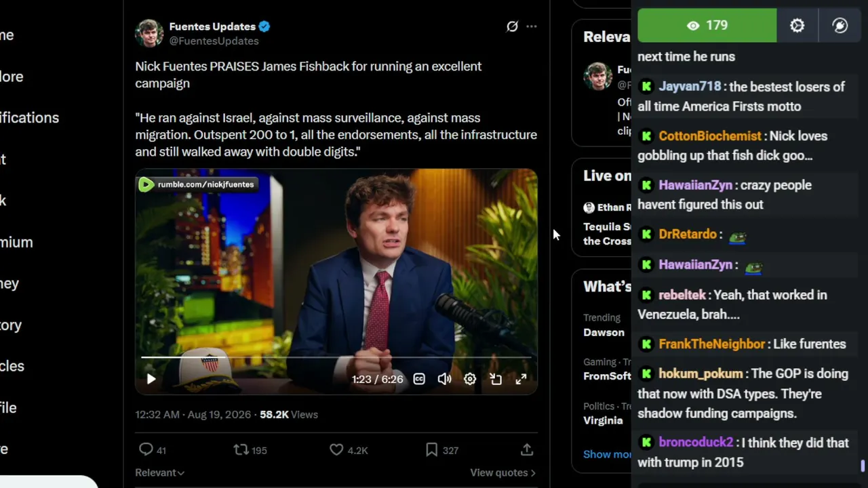The image size is (868, 488).
Task: Open the 12:32 AM · Aug 19, 2026 timestamp
Action: click(193, 414)
